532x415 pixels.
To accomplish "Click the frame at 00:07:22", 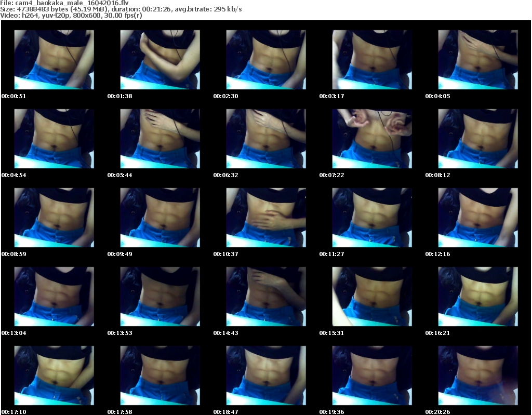I will click(x=372, y=139).
